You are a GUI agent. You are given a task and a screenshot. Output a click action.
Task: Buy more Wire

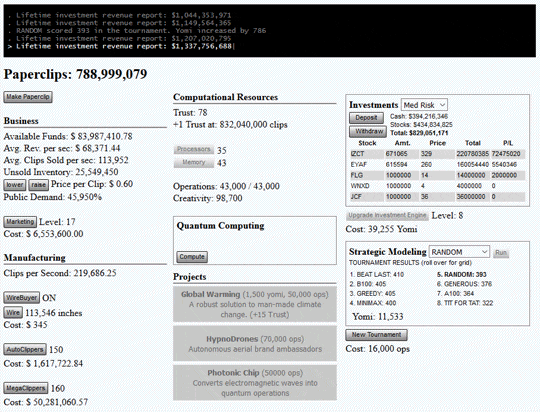[x=13, y=313]
